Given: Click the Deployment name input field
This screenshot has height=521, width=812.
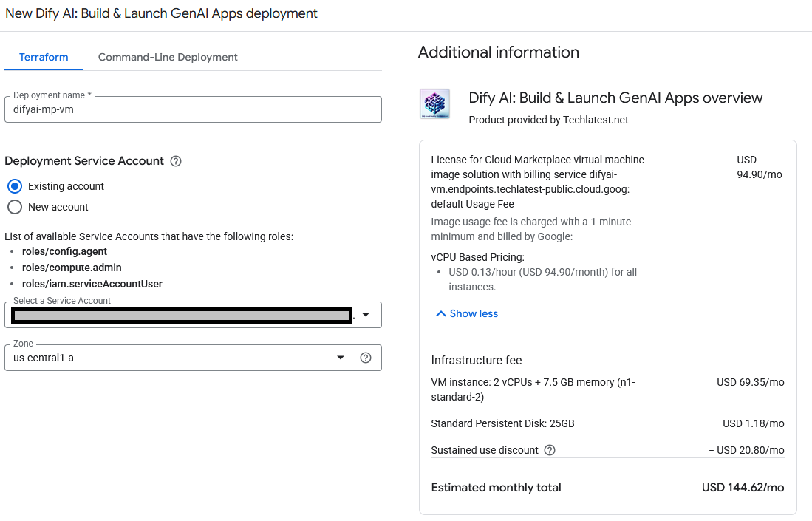Looking at the screenshot, I should [193, 109].
